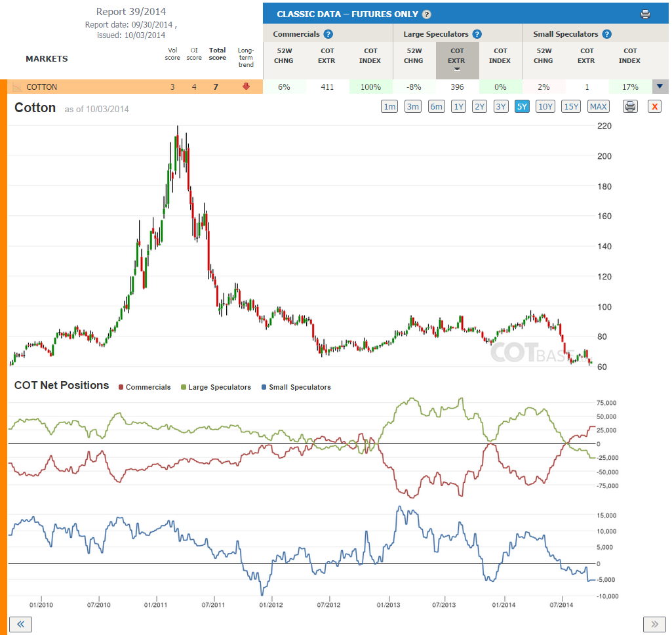This screenshot has width=672, height=635.
Task: Print the Cotton chart with printer icon
Action: tap(630, 106)
